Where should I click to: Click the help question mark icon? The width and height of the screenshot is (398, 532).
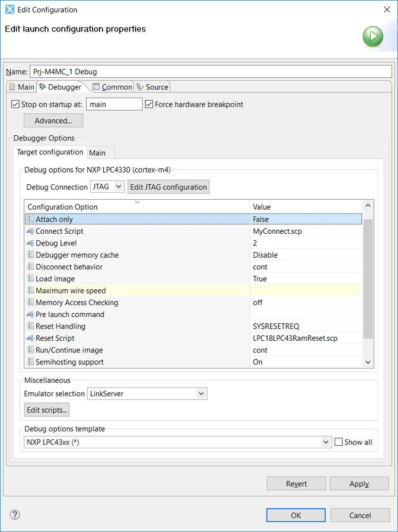tap(14, 514)
